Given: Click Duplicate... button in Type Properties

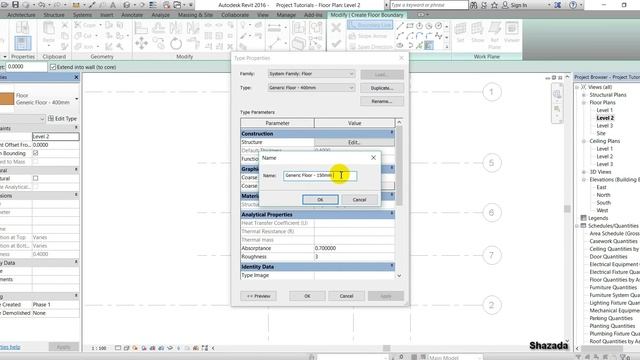Looking at the screenshot, I should click(382, 88).
